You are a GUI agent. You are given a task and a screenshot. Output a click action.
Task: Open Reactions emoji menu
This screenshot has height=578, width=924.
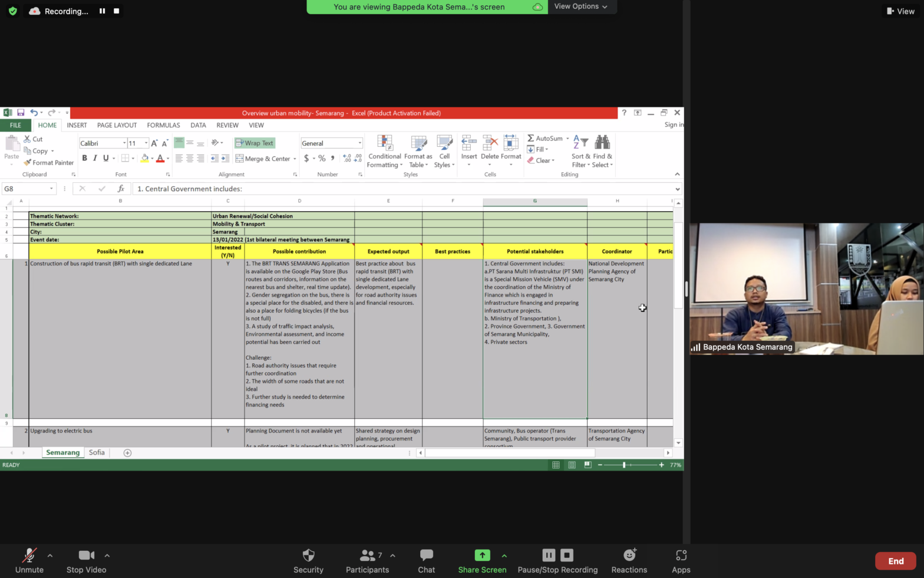point(629,556)
